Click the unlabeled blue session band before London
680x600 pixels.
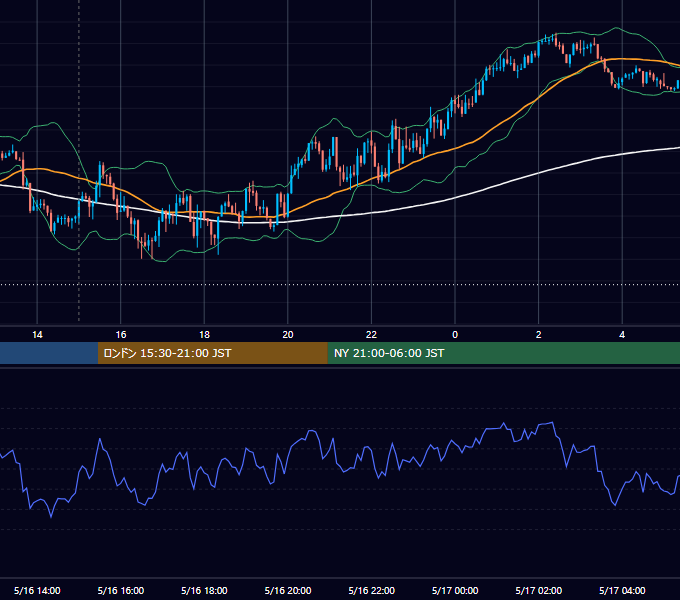point(49,353)
